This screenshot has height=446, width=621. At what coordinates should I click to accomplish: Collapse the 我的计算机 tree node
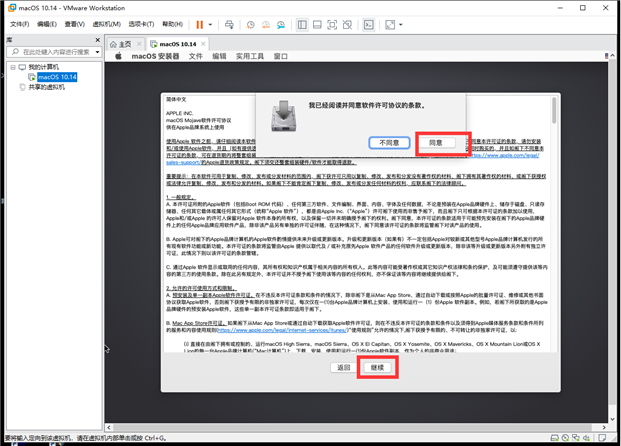click(x=13, y=67)
